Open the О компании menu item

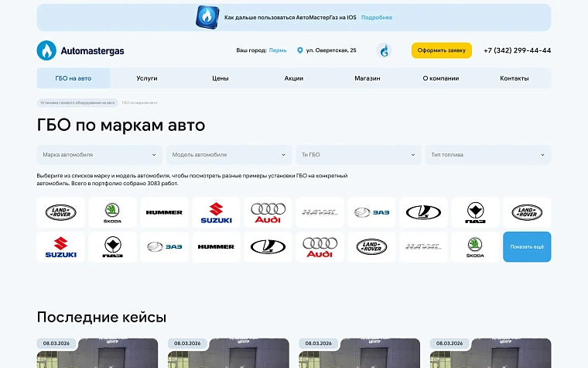click(441, 78)
